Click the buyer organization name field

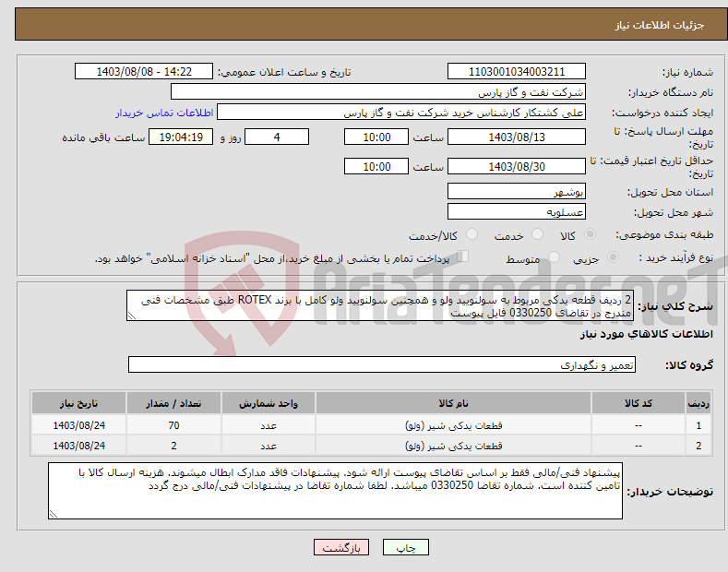(x=378, y=91)
